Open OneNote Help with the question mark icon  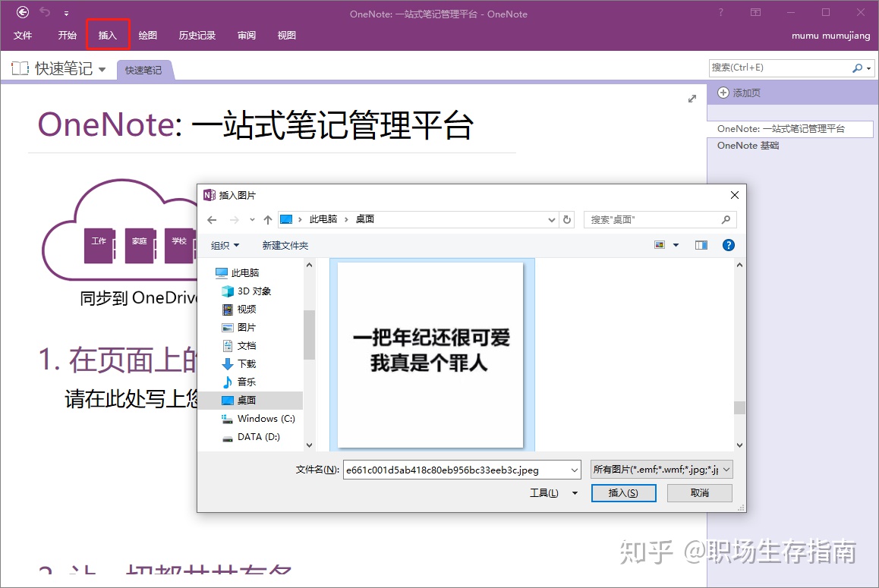click(x=720, y=13)
